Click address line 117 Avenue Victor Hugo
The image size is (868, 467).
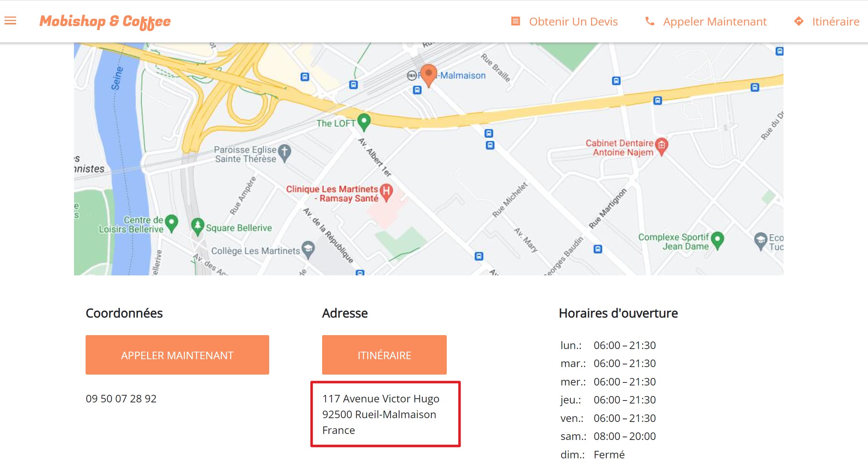[381, 399]
